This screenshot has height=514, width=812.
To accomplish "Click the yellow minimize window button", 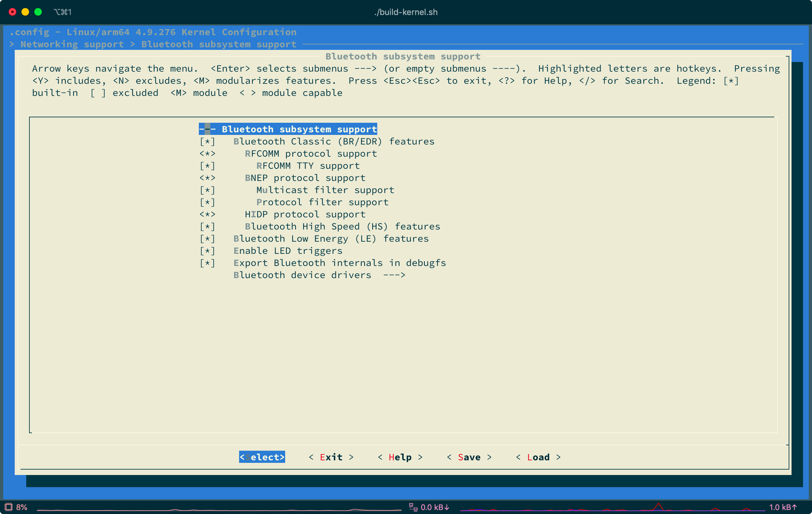I will pos(25,12).
